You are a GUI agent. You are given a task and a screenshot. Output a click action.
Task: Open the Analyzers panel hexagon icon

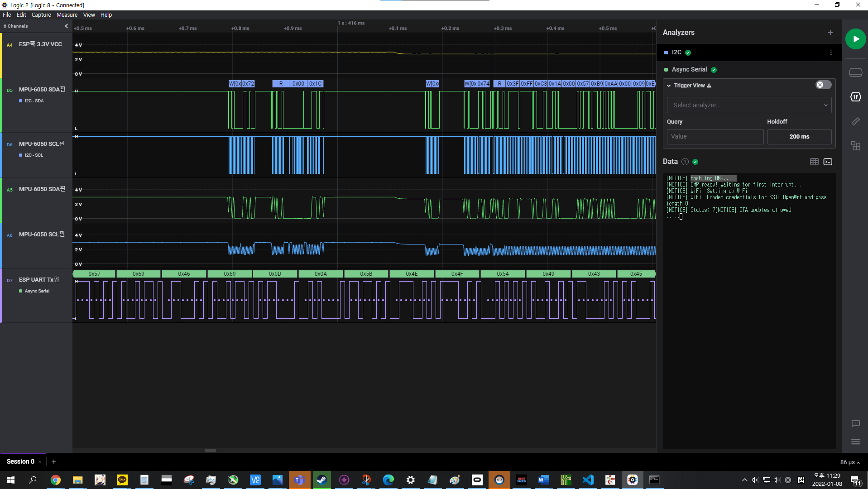coord(855,97)
